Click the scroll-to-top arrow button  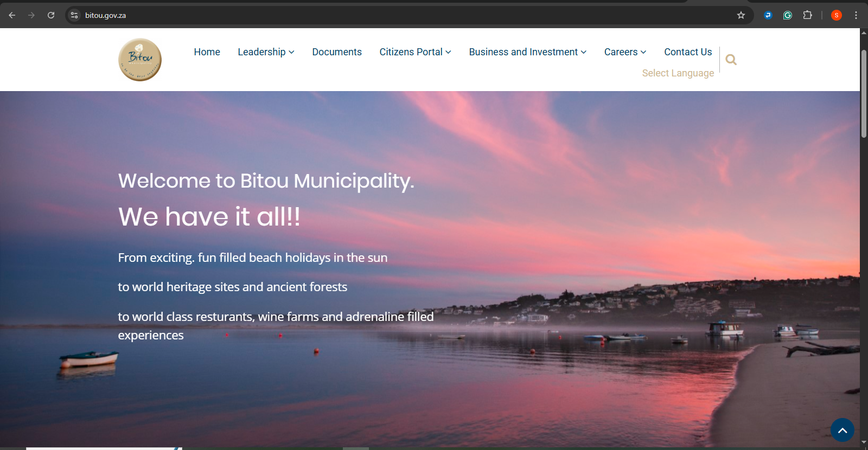tap(842, 430)
